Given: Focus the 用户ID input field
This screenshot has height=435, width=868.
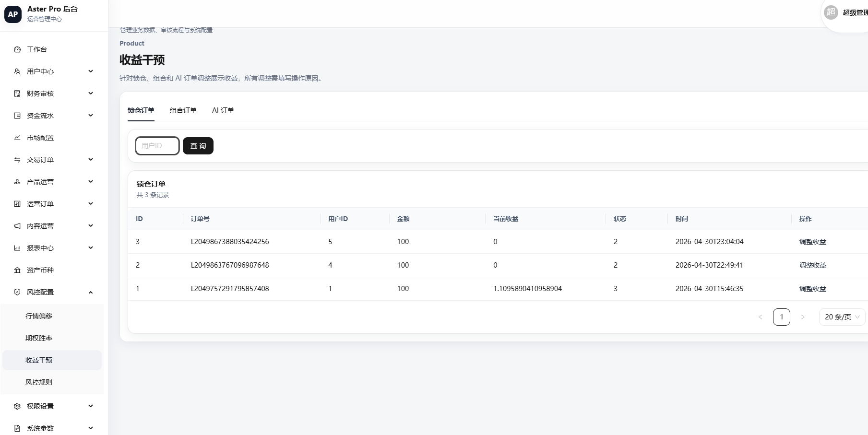Looking at the screenshot, I should point(157,146).
